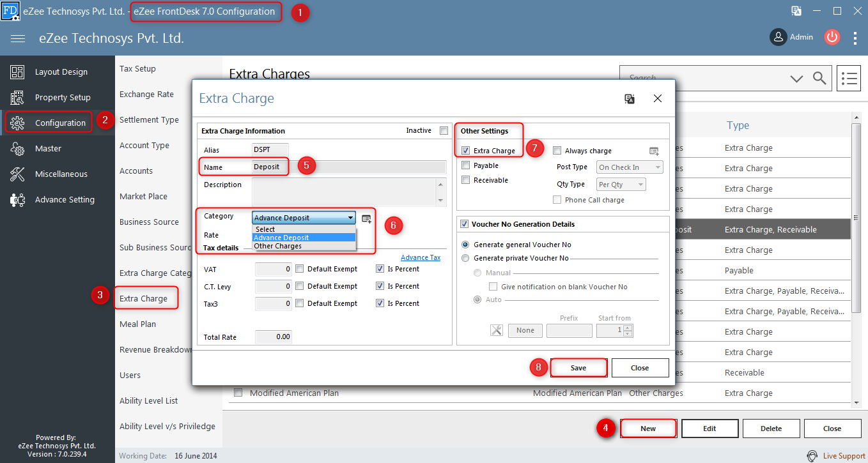Viewport: 868px width, 463px height.
Task: Check the Always charge option
Action: click(557, 151)
